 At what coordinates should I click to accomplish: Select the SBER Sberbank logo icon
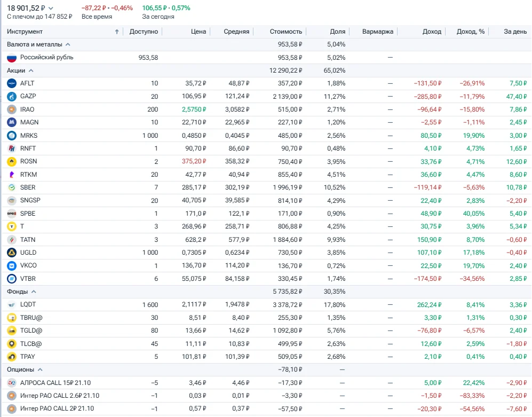[x=12, y=187]
